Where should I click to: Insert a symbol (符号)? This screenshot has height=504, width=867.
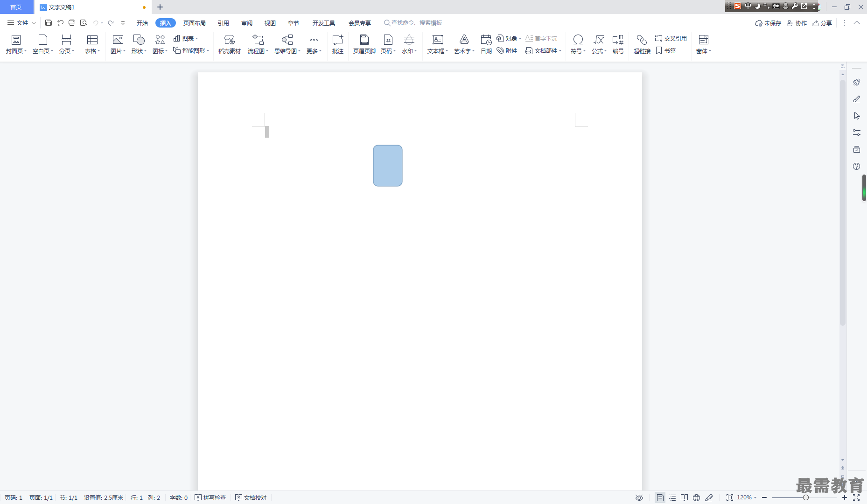coord(578,44)
